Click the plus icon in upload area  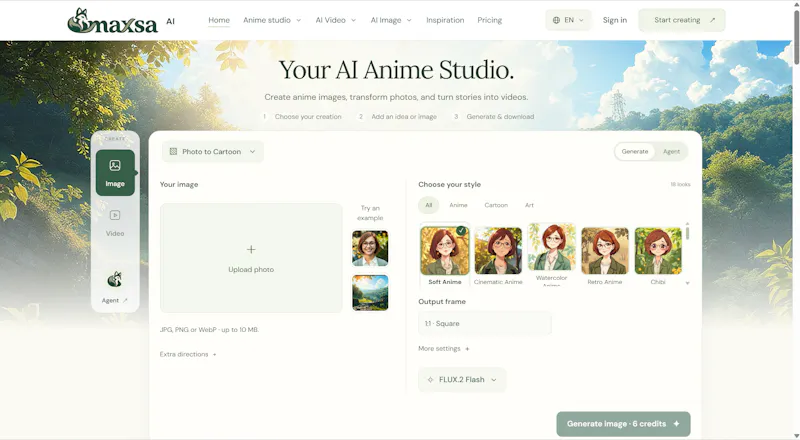tap(251, 250)
